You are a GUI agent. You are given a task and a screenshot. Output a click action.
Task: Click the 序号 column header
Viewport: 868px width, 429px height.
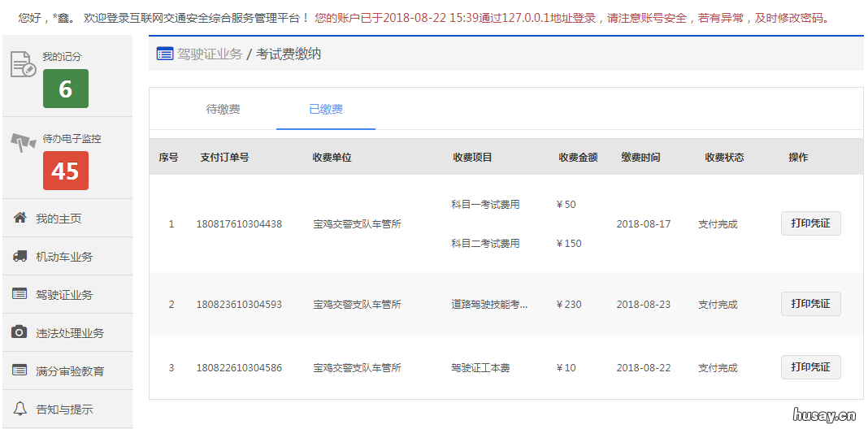coord(168,157)
